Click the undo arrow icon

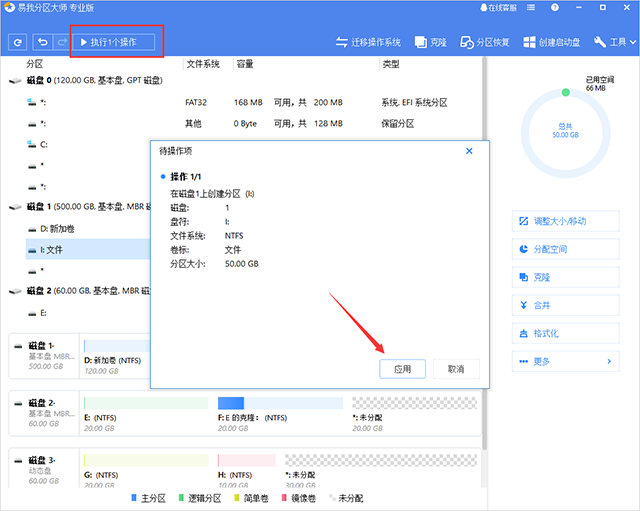pos(43,43)
